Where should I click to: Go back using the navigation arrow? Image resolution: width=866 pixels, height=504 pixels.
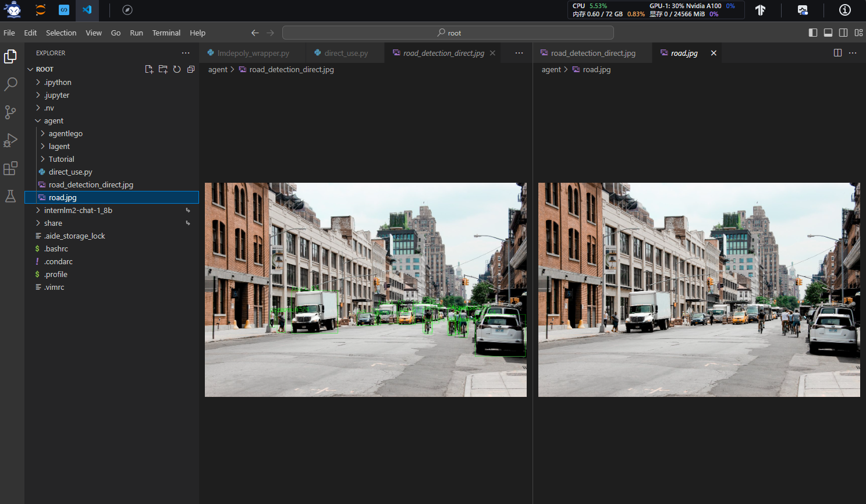click(x=255, y=33)
